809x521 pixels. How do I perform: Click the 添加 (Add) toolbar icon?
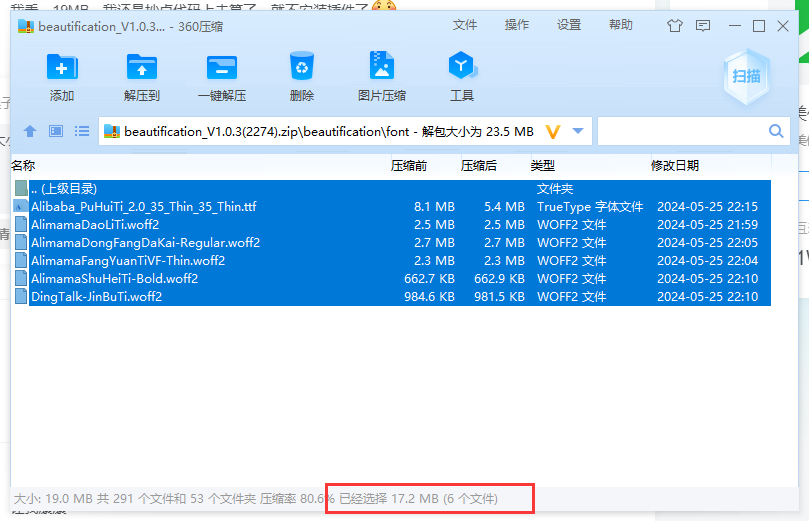pos(62,67)
